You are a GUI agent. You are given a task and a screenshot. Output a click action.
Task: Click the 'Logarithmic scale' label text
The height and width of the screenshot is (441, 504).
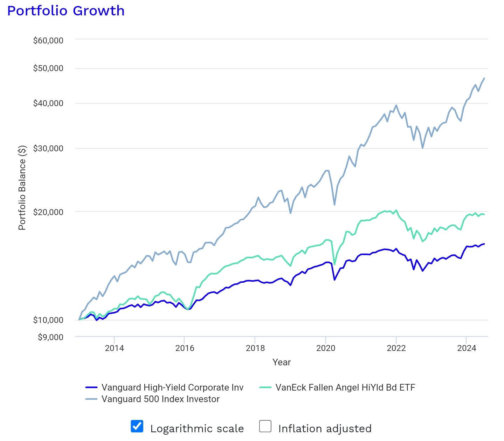click(197, 428)
